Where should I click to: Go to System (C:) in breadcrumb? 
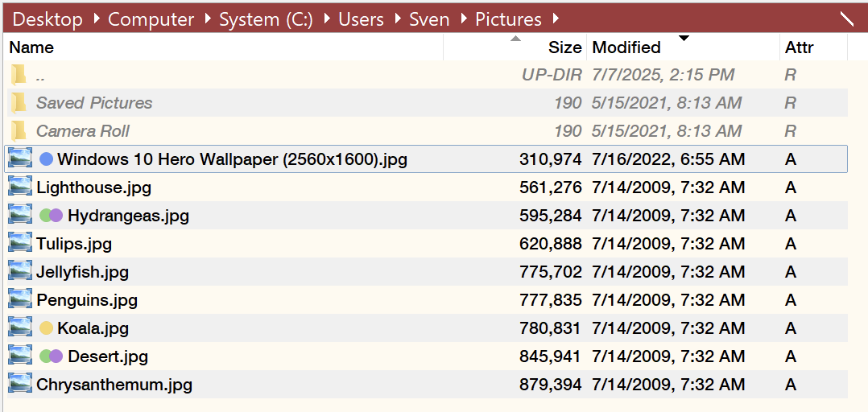[266, 19]
